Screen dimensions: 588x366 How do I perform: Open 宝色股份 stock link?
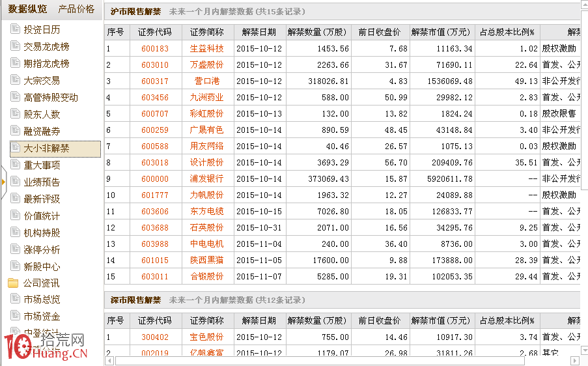[206, 337]
